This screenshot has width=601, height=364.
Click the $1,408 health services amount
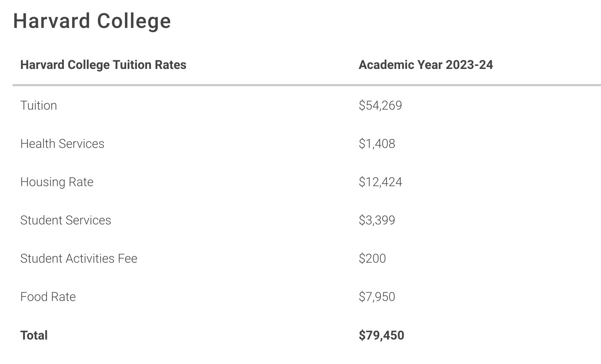coord(377,144)
